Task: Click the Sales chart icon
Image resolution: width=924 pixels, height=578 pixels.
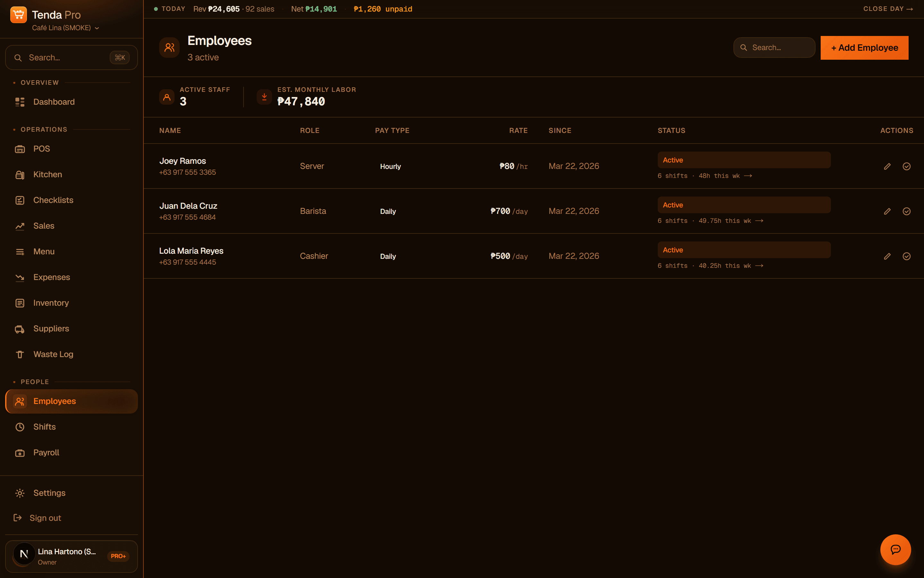Action: click(20, 226)
